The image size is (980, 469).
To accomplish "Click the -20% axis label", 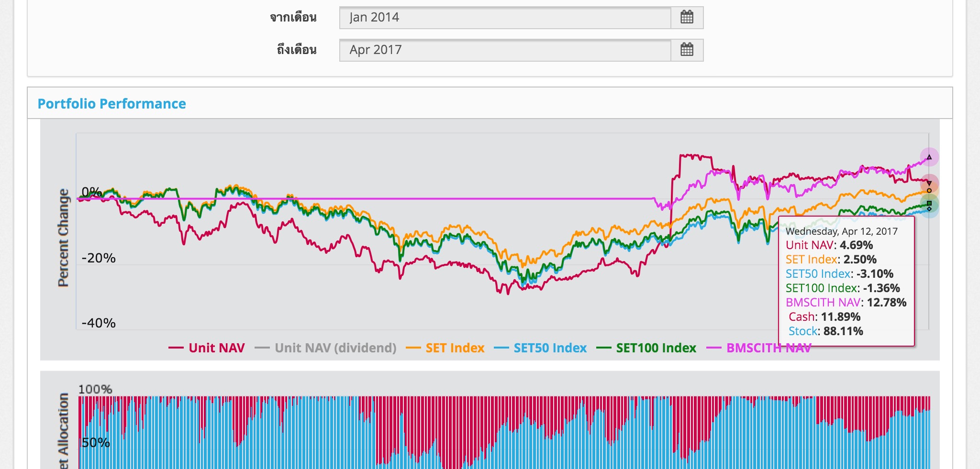I will pos(99,258).
